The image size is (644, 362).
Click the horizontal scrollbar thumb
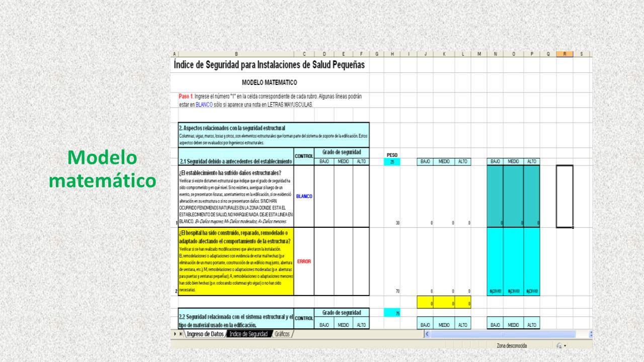coord(502,334)
